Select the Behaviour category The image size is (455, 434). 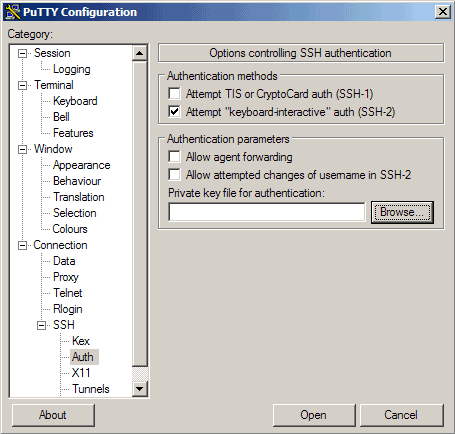(x=77, y=181)
